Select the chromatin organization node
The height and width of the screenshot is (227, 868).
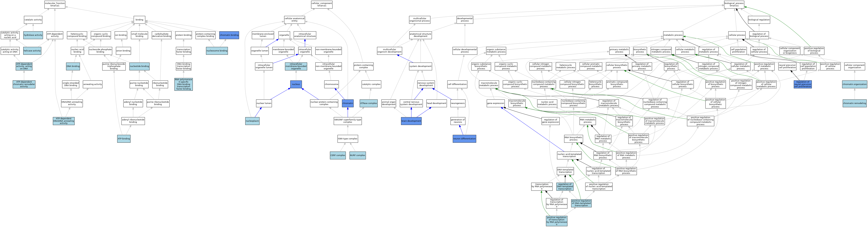tap(855, 84)
